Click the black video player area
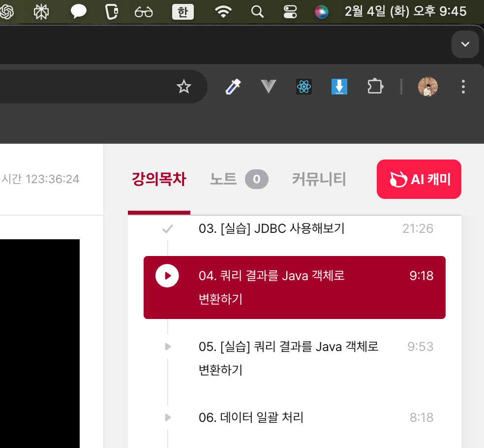The image size is (484, 448). point(40,344)
